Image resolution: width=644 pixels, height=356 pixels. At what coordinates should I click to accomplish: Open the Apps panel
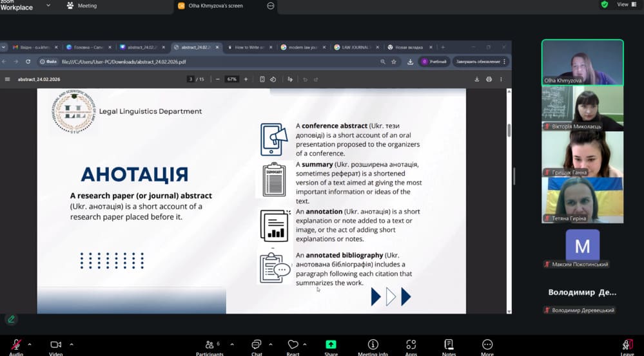pyautogui.click(x=411, y=346)
